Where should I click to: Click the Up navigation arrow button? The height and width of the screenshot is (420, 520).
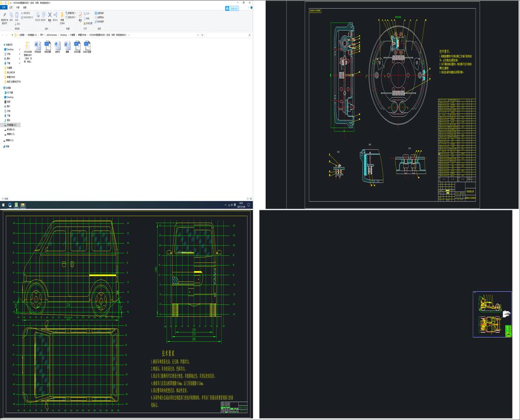pos(12,34)
